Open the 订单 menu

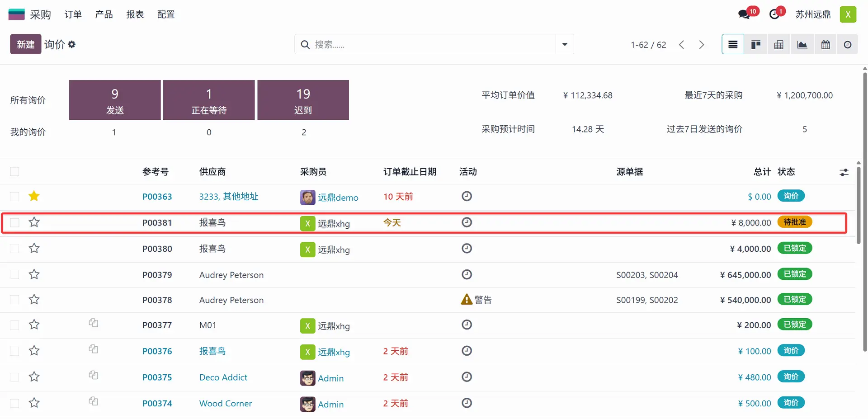tap(73, 14)
